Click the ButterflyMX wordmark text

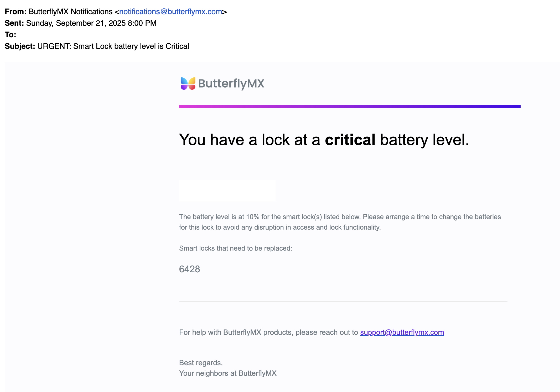point(231,83)
